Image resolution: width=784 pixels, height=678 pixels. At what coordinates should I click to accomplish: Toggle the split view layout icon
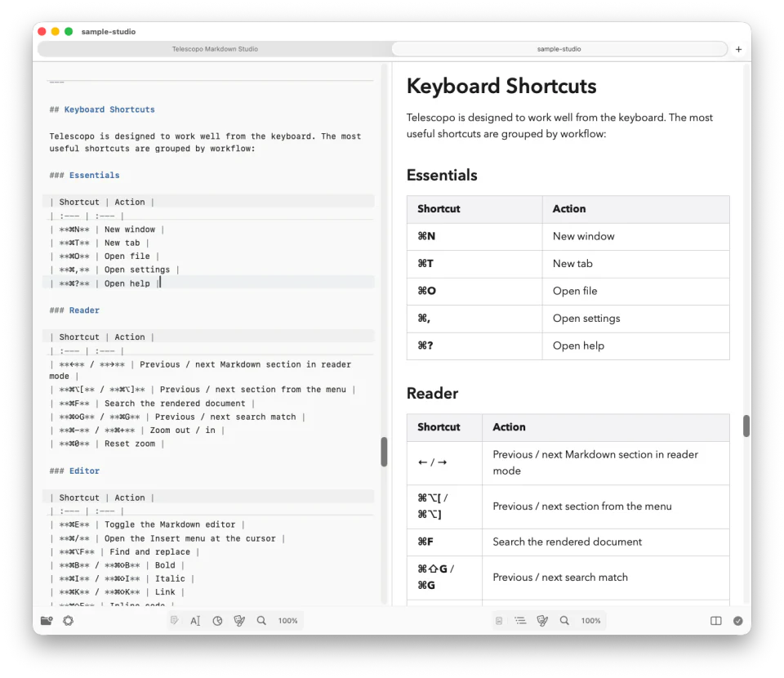[716, 621]
